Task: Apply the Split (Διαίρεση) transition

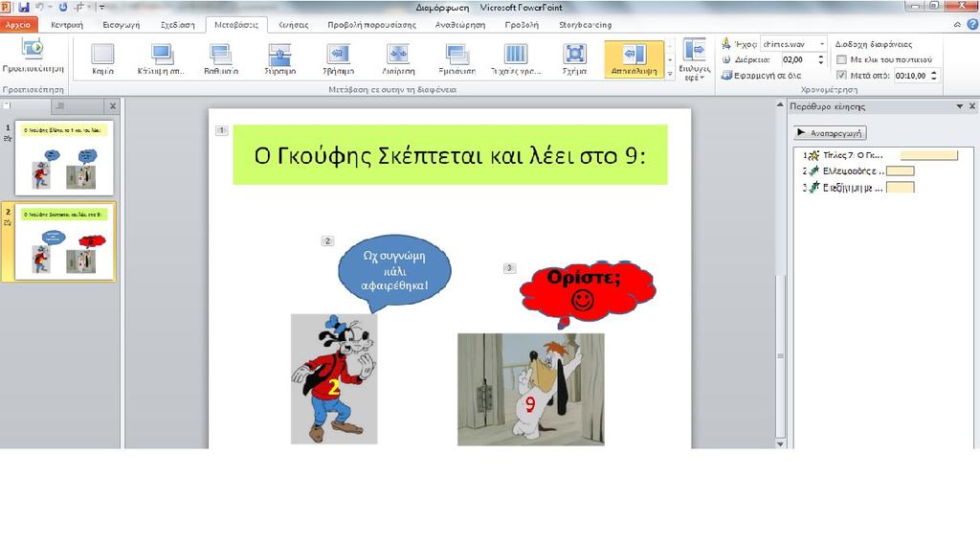Action: tap(398, 58)
